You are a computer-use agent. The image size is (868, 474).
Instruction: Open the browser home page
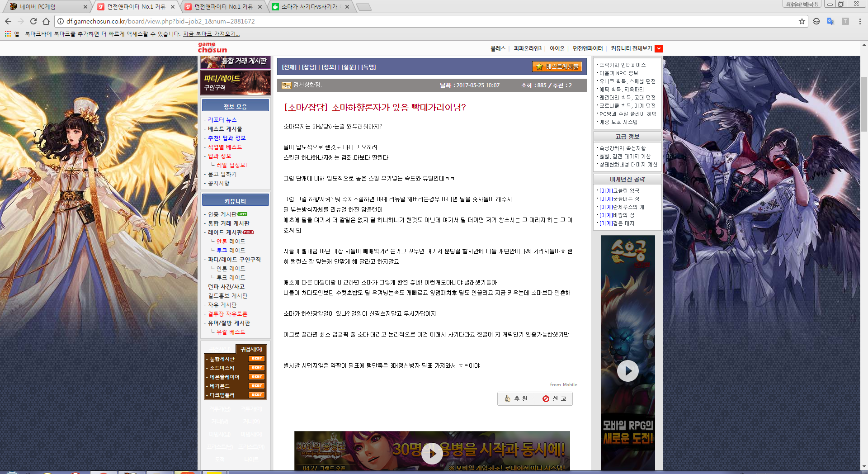click(46, 21)
